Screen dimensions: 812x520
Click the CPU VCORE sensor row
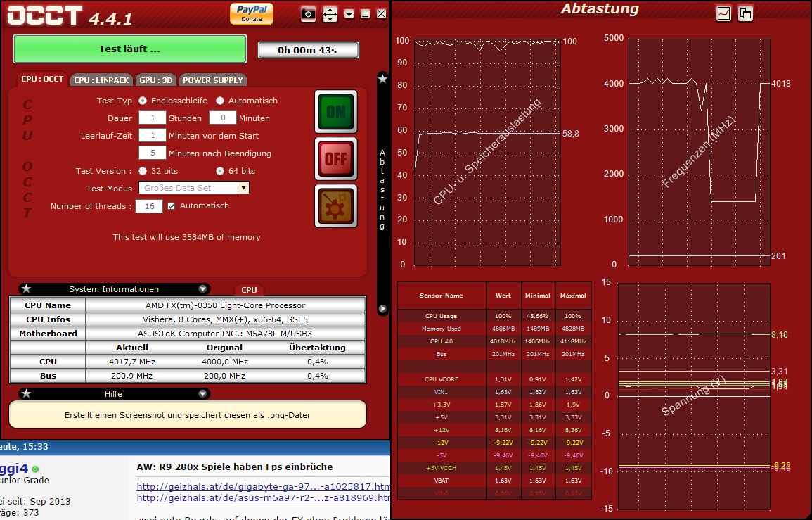pos(494,379)
